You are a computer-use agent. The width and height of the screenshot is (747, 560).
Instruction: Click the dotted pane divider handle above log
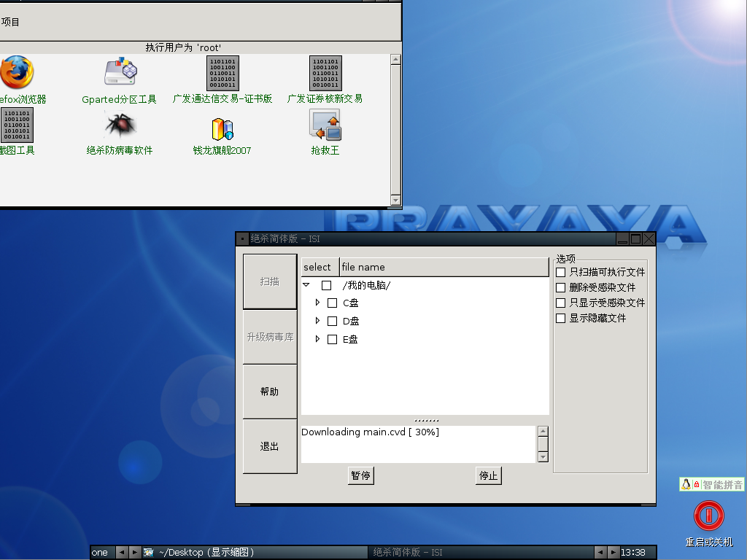426,421
